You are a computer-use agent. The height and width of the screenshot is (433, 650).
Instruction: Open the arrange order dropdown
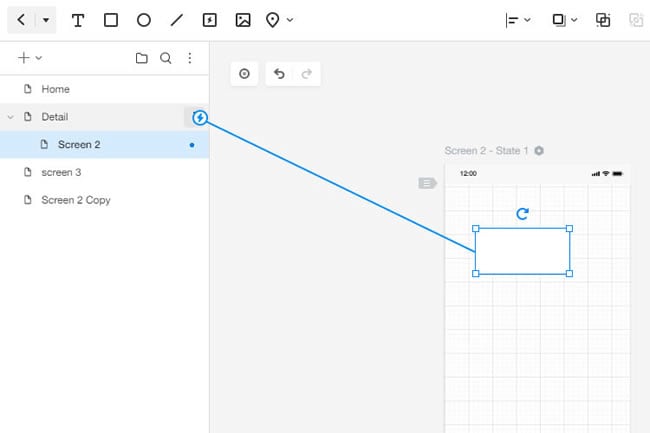point(574,19)
